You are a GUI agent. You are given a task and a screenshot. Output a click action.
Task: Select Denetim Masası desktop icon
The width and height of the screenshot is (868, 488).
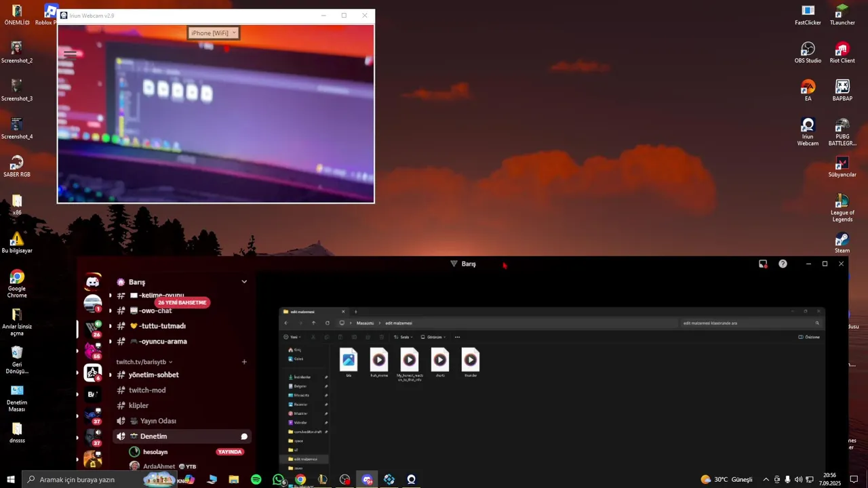point(17,399)
